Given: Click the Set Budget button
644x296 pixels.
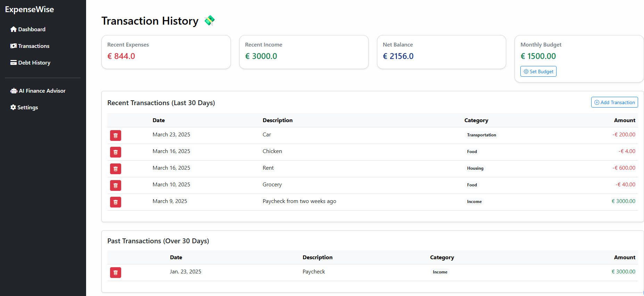Looking at the screenshot, I should [538, 71].
